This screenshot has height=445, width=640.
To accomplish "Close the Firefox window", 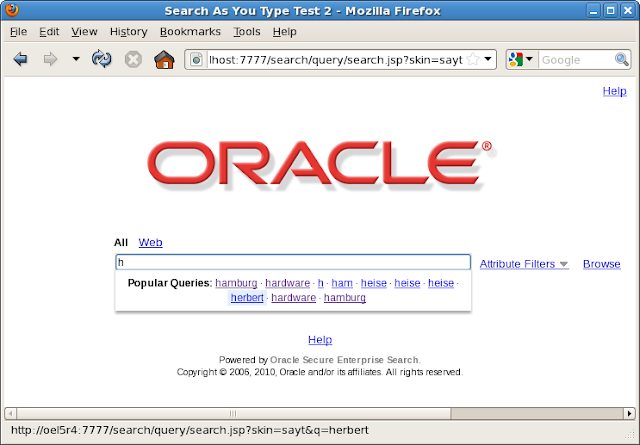I will click(x=628, y=11).
